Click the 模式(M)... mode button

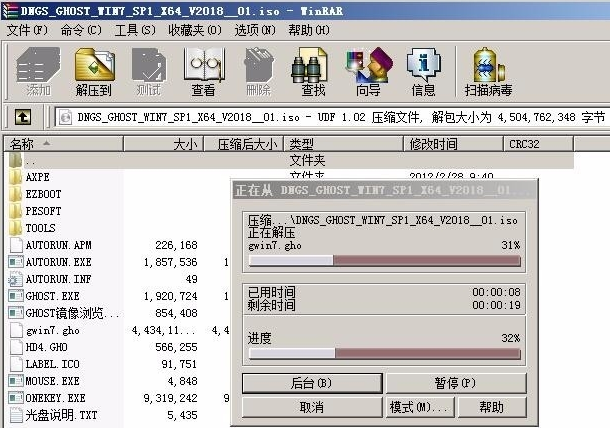(x=420, y=407)
